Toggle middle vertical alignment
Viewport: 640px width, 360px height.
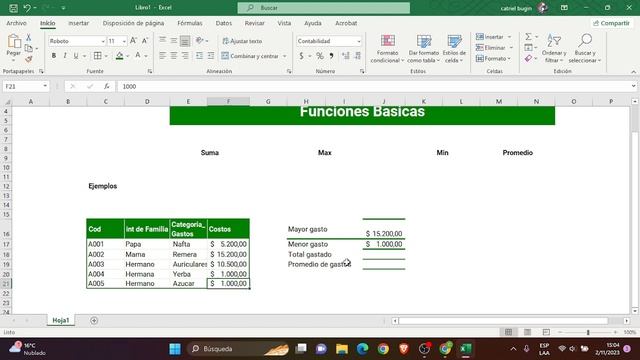(173, 40)
